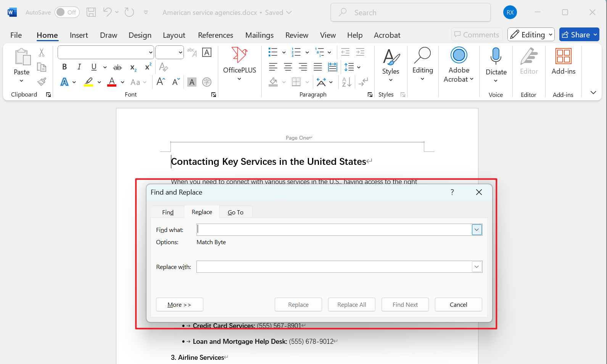This screenshot has height=364, width=607.
Task: Open the Add-ins icon
Action: point(563,56)
